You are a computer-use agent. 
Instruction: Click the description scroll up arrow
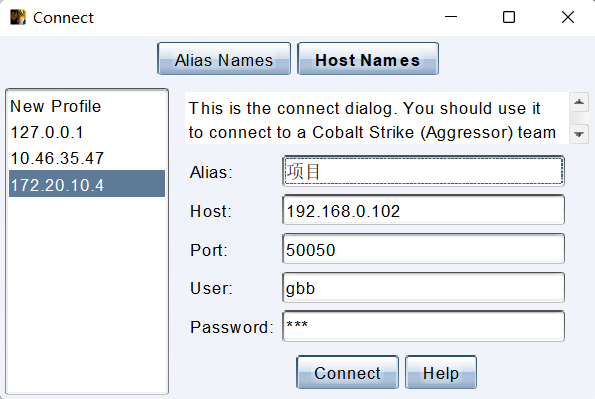click(579, 102)
